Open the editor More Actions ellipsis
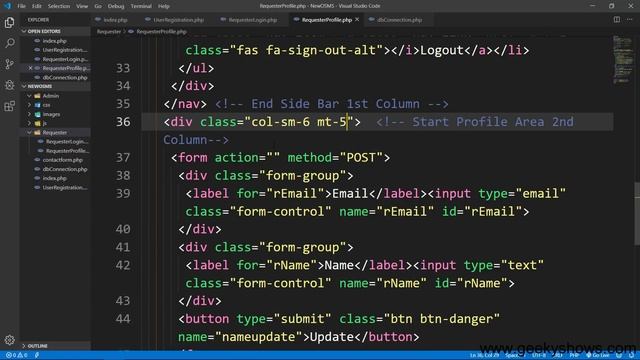Image resolution: width=640 pixels, height=360 pixels. click(630, 20)
